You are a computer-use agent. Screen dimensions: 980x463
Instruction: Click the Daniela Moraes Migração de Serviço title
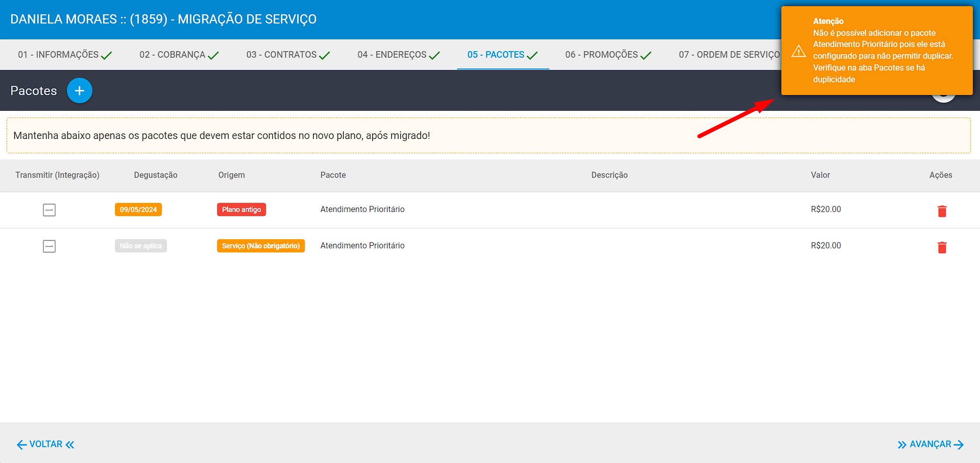(x=163, y=19)
